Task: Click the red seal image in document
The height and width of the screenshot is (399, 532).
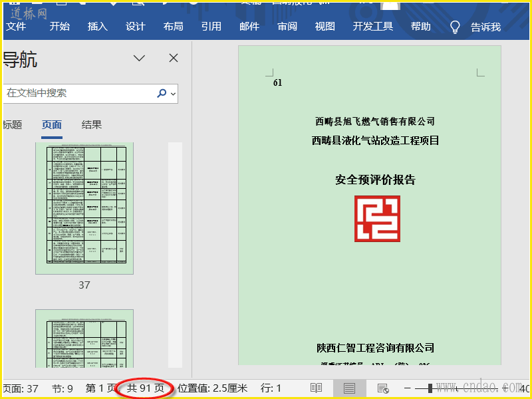Action: pyautogui.click(x=377, y=219)
